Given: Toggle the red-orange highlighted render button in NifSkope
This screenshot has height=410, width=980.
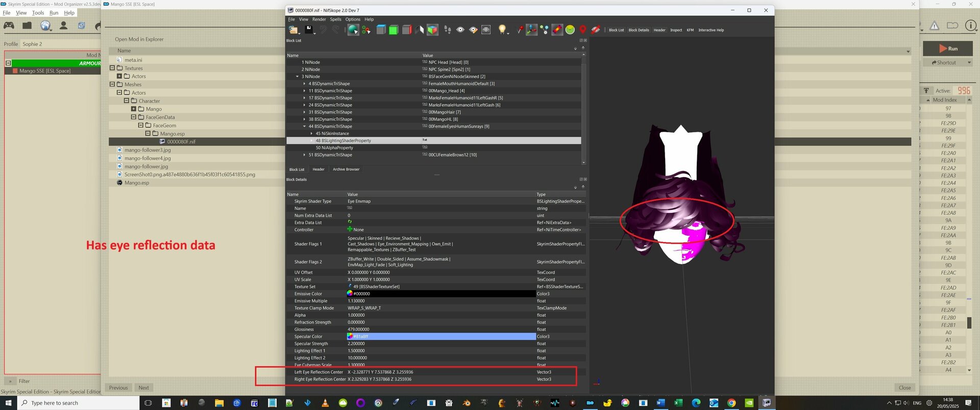Looking at the screenshot, I should 557,30.
